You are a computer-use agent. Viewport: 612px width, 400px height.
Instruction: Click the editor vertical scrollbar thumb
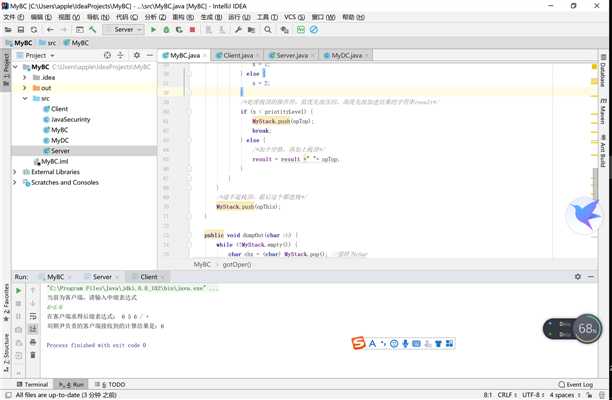click(595, 183)
